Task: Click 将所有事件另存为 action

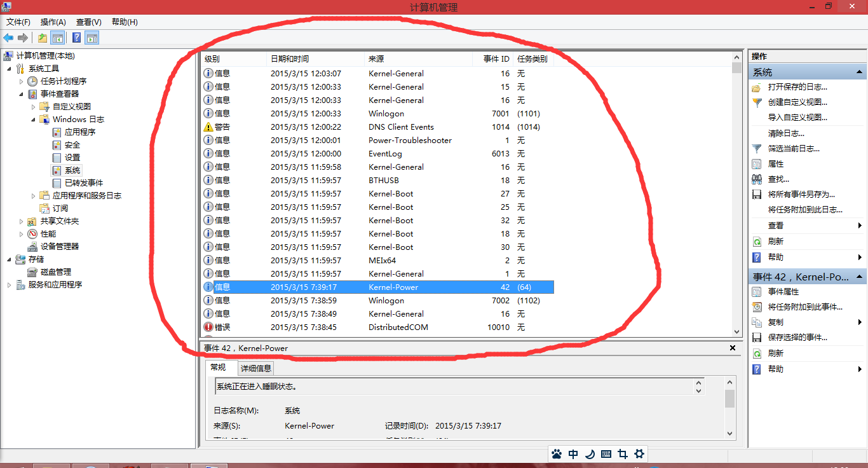Action: click(801, 195)
